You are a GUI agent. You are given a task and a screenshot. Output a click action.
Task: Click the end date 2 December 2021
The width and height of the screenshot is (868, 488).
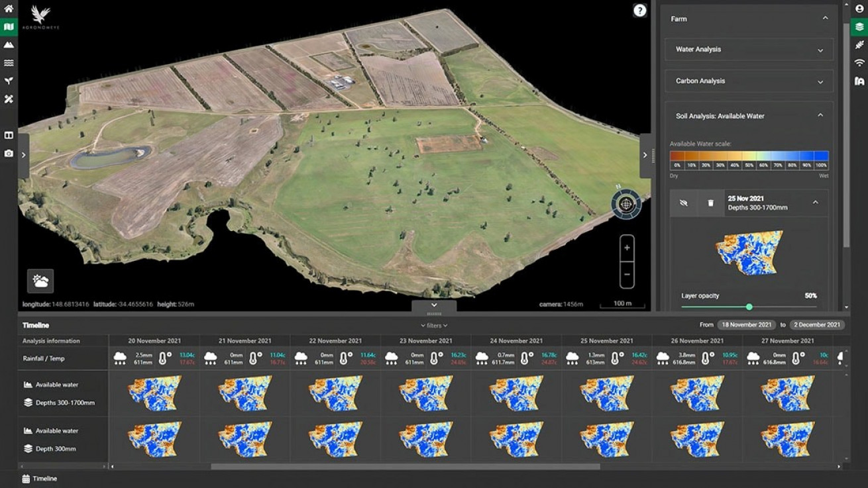pyautogui.click(x=817, y=325)
